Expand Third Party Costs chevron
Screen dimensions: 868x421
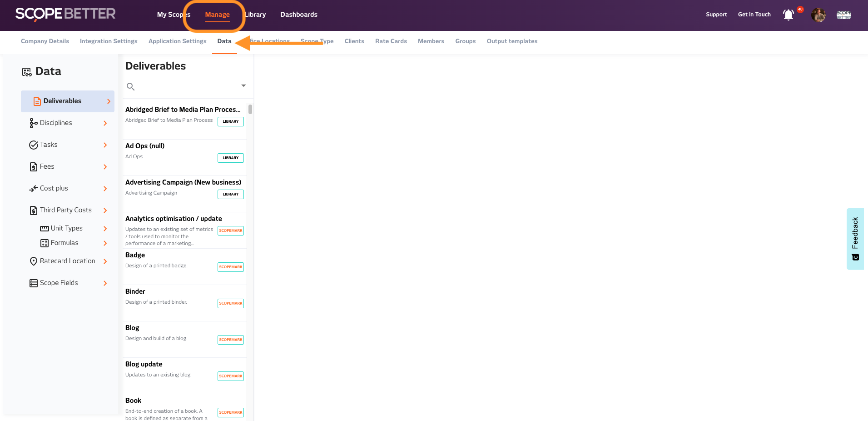[x=105, y=210]
